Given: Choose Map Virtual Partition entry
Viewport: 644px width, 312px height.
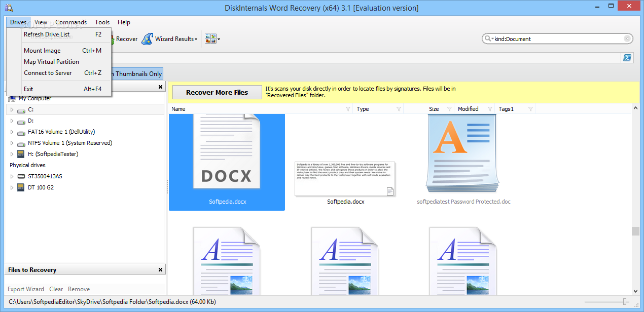Looking at the screenshot, I should pos(59,62).
